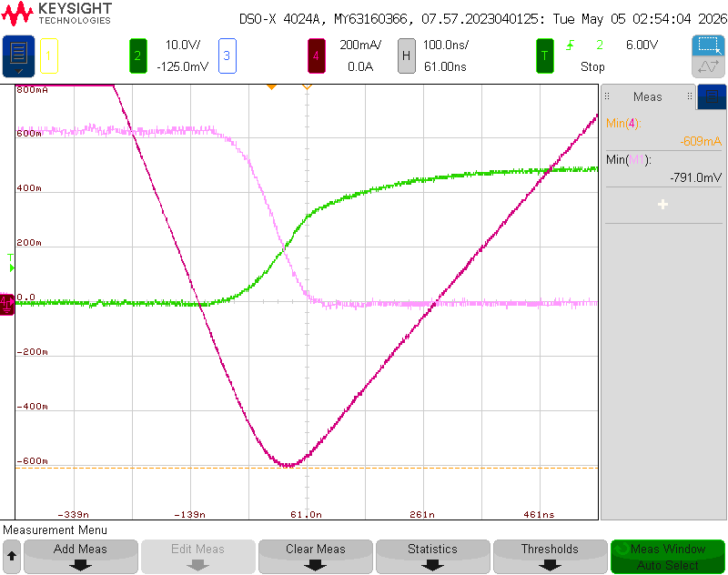
Task: Open the main menu icon at top left
Action: (x=18, y=55)
